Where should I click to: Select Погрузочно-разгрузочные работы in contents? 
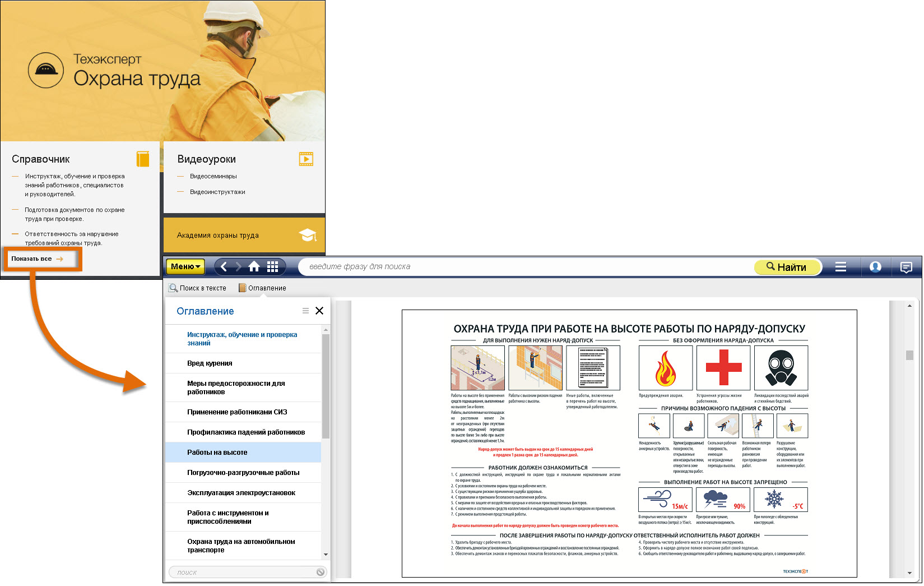[x=243, y=473]
